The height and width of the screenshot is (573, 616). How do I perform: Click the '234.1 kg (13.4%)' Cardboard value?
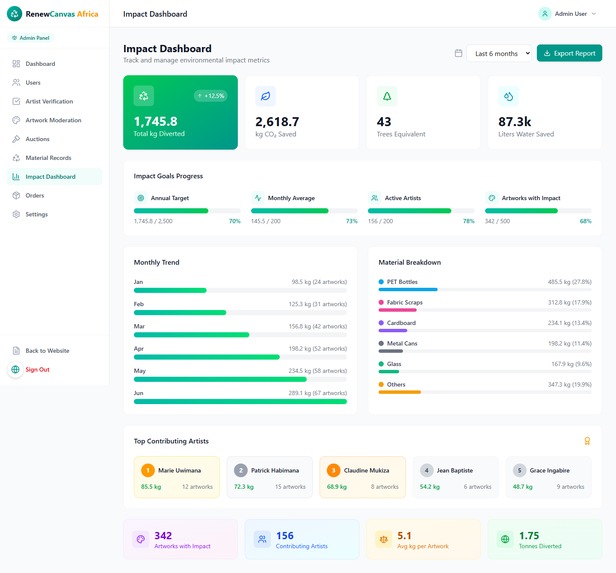point(570,323)
